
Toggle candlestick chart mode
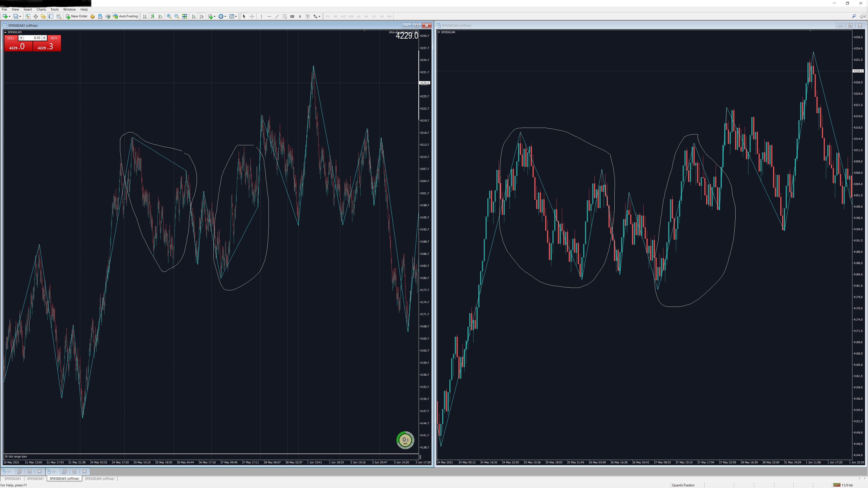tap(153, 16)
